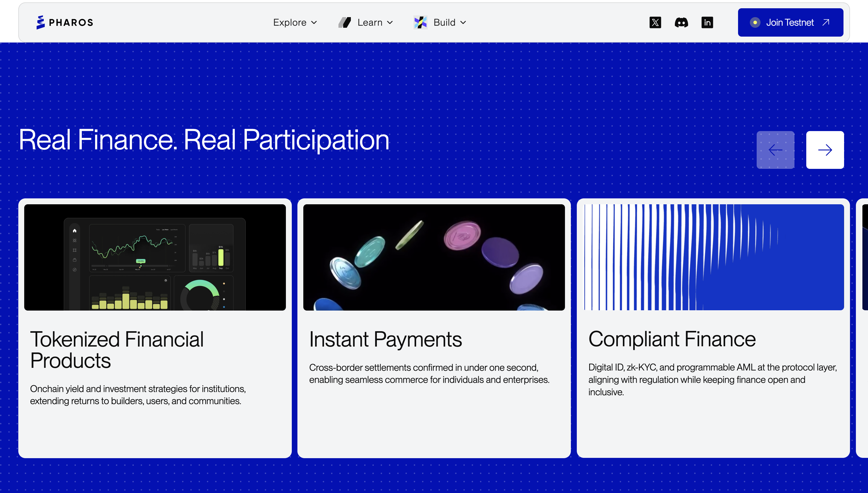The width and height of the screenshot is (868, 493).
Task: Open the Explore menu item
Action: [x=290, y=23]
